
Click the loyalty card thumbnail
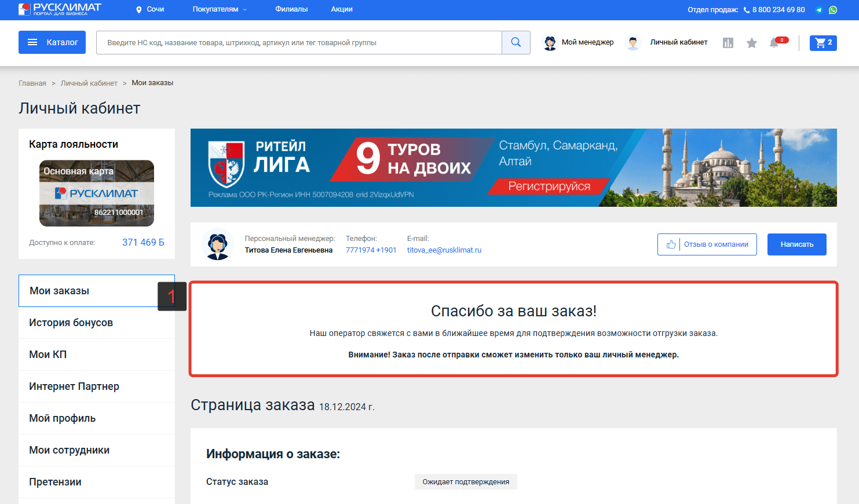point(97,193)
